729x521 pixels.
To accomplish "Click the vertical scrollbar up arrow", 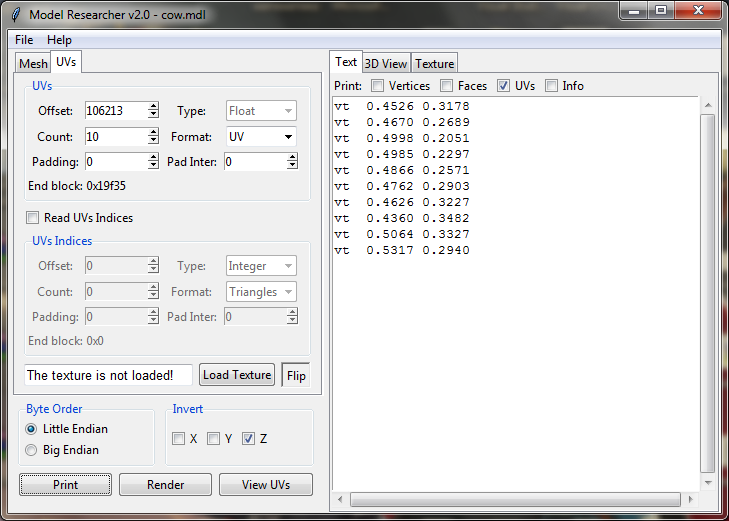I will tap(708, 106).
